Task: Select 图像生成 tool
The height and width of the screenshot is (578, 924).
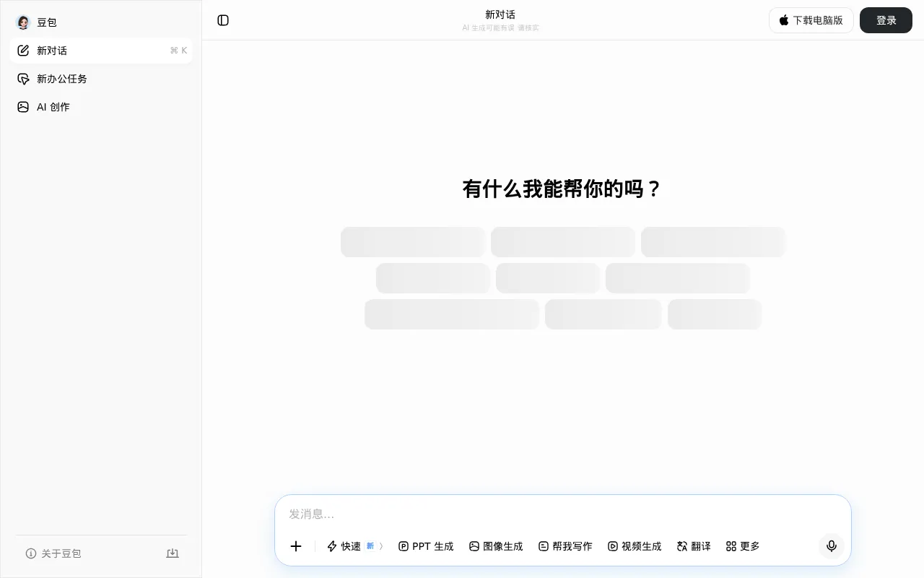Action: tap(496, 546)
